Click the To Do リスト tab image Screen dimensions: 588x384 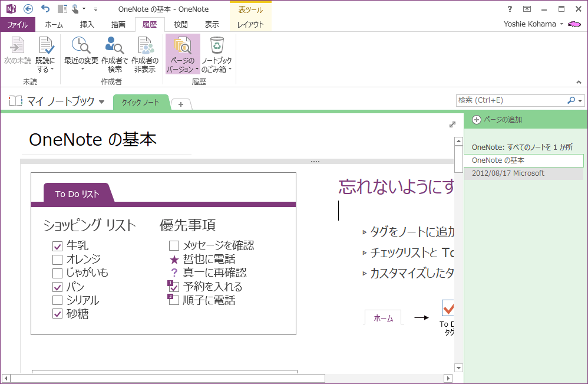pos(78,193)
